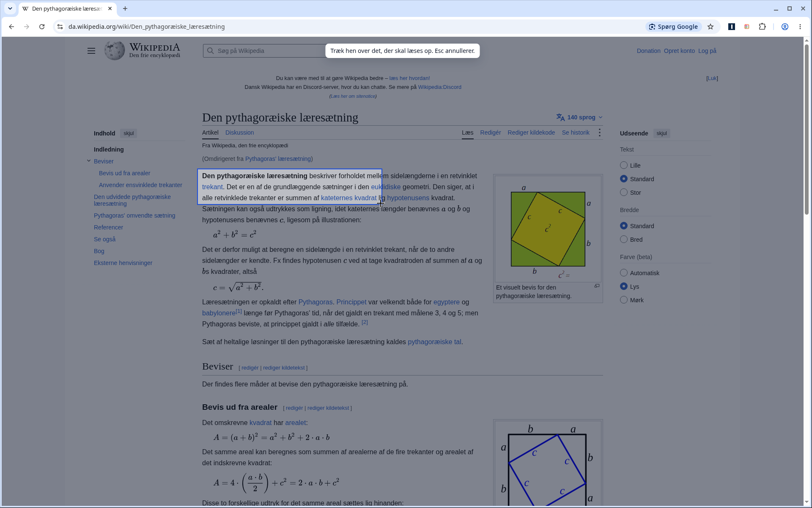Jump to Referencer in the contents
This screenshot has height=508, width=812.
(109, 227)
